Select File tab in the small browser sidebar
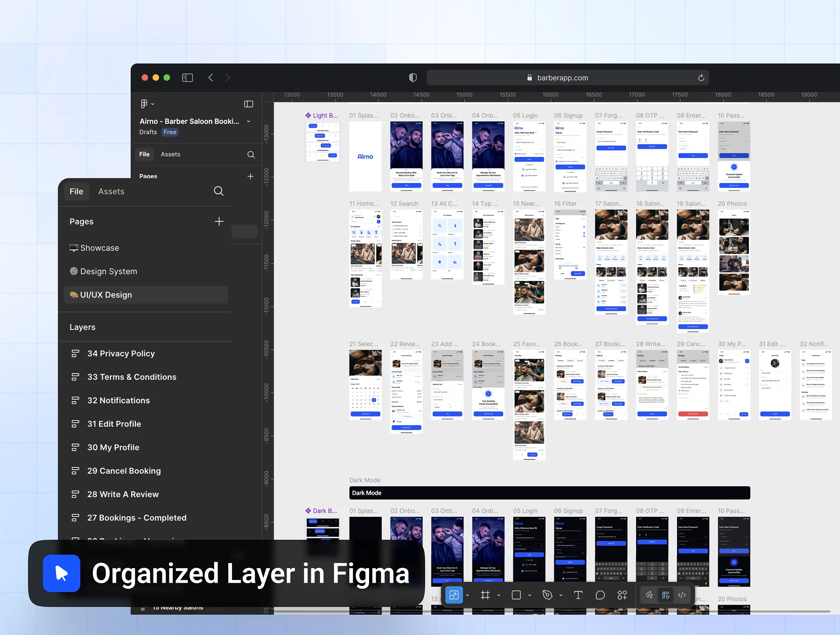The width and height of the screenshot is (840, 635). click(x=144, y=155)
